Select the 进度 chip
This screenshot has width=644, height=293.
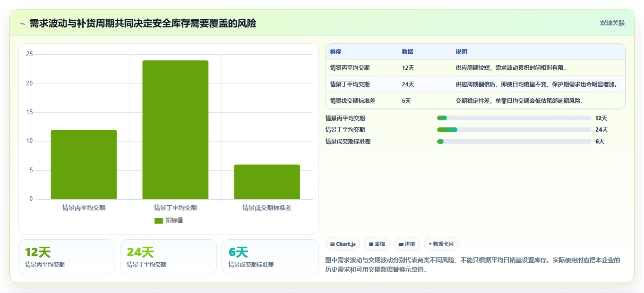407,244
